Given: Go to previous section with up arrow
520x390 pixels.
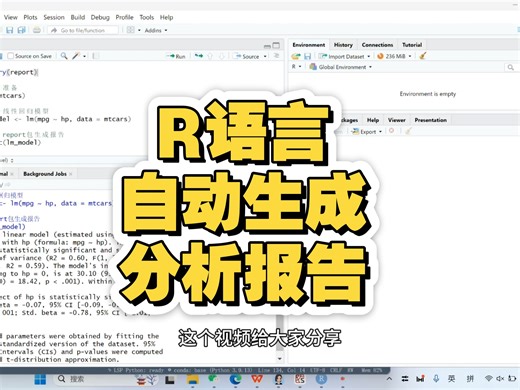Looking at the screenshot, I should pyautogui.click(x=210, y=56).
